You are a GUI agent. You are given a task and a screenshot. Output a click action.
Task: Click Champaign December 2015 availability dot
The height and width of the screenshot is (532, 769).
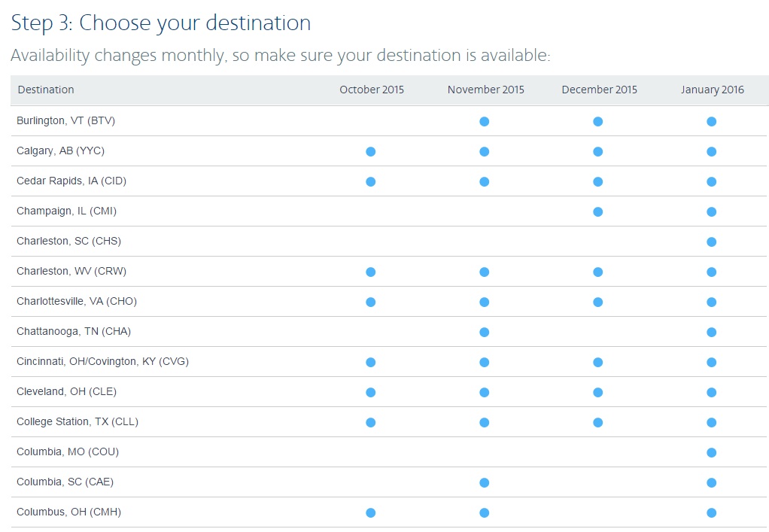[597, 211]
